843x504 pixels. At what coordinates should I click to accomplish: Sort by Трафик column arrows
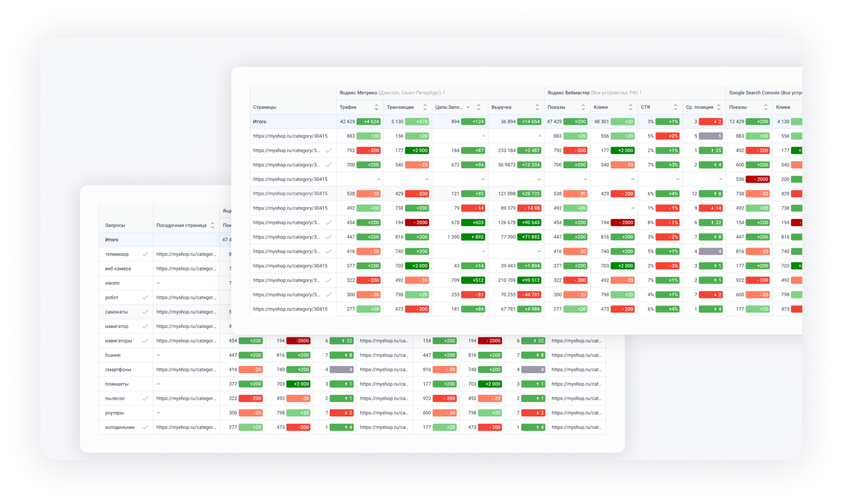coord(376,107)
